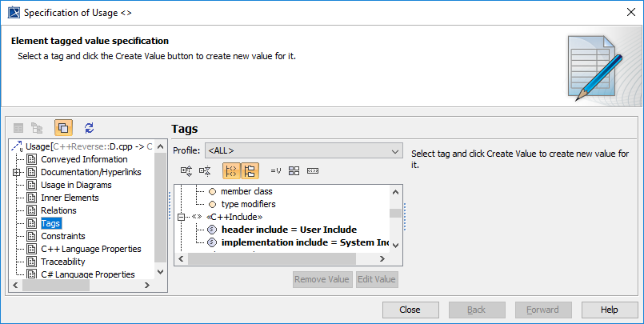Click the first grayed icon above the tree
644x324 pixels.
(x=18, y=127)
